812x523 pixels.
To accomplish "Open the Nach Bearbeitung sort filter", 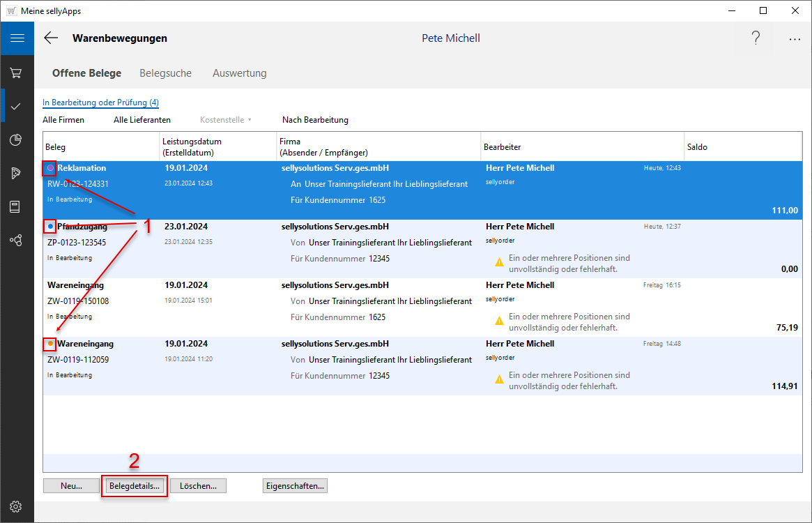I will pos(315,120).
